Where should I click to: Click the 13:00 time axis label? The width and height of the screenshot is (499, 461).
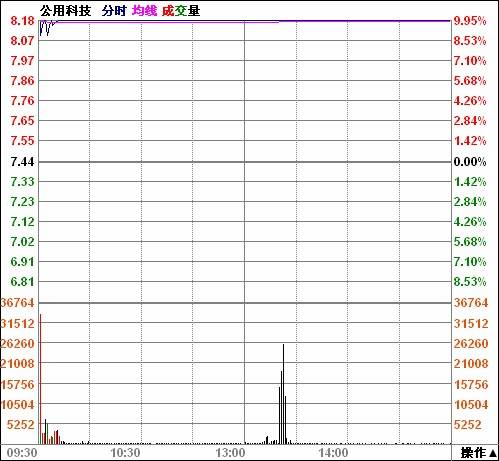point(230,453)
